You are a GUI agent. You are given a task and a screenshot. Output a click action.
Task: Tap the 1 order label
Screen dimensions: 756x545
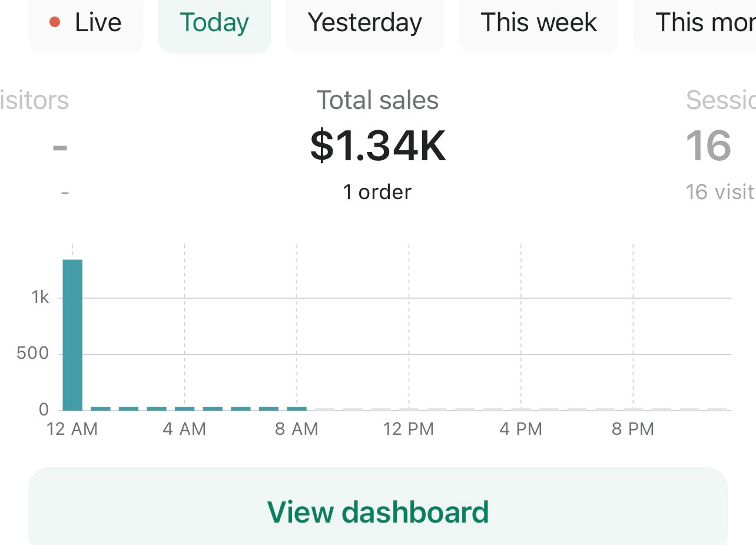tap(377, 192)
